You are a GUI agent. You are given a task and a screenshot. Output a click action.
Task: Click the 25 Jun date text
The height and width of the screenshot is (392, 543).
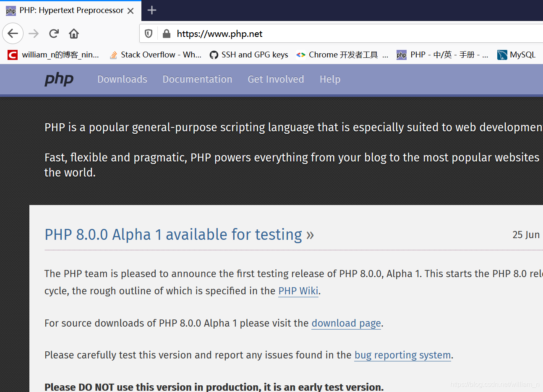tap(526, 235)
